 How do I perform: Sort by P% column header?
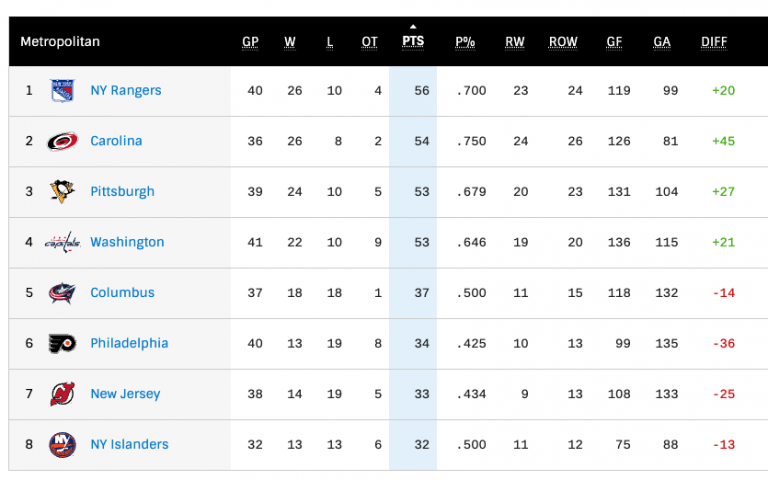tap(465, 42)
